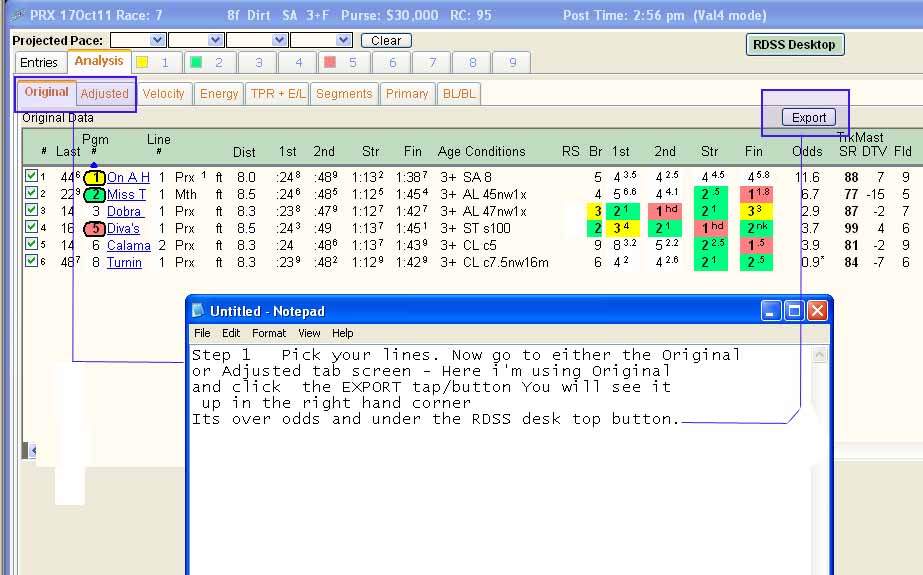The width and height of the screenshot is (923, 575).
Task: Open Notepad Edit menu
Action: click(x=231, y=333)
